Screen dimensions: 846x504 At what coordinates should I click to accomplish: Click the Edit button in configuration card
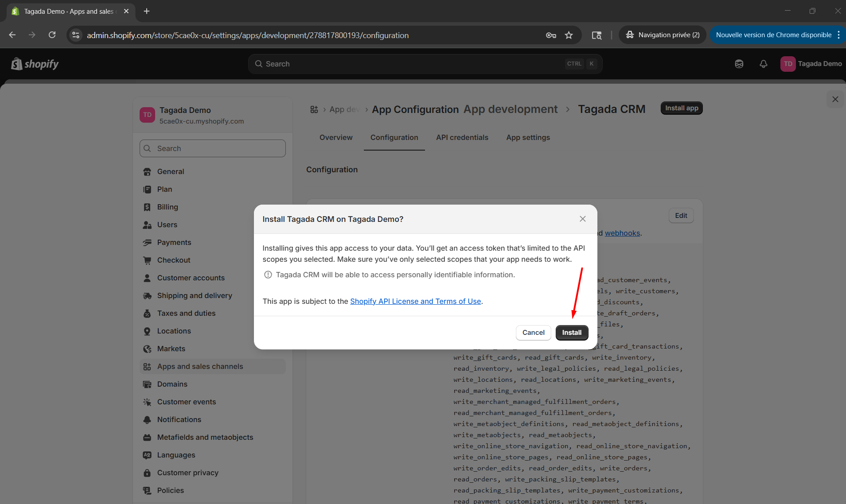click(x=681, y=216)
